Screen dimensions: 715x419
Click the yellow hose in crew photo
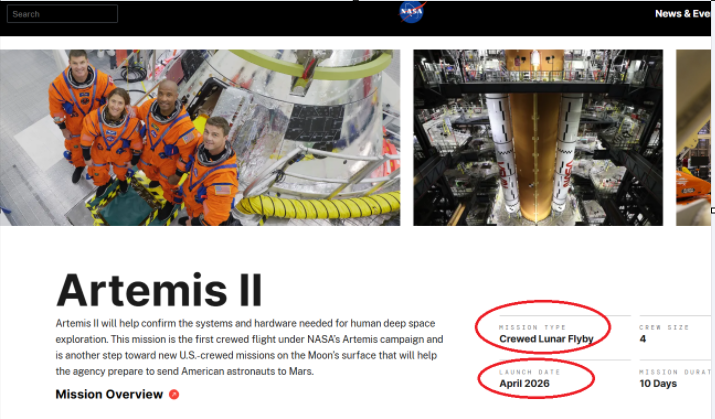[x=320, y=207]
